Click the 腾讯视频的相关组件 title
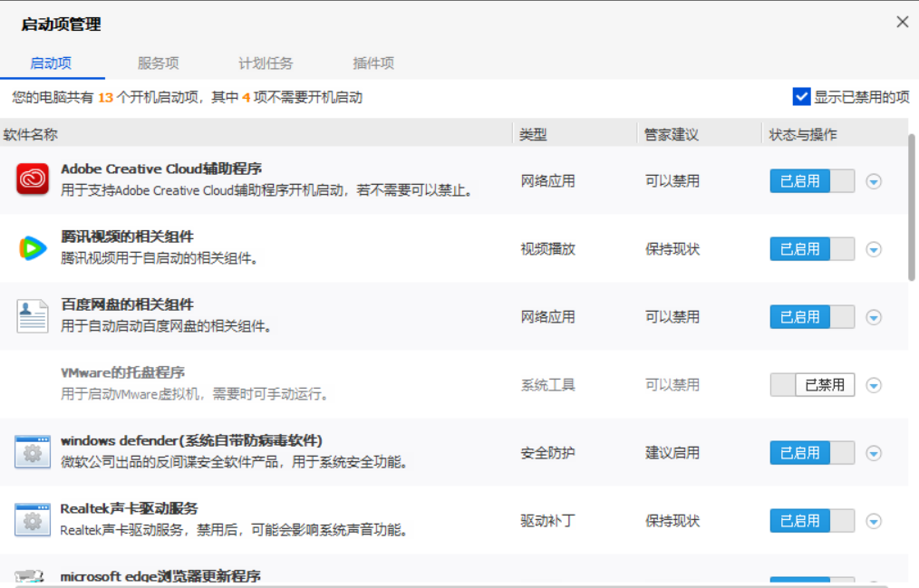 coord(127,236)
